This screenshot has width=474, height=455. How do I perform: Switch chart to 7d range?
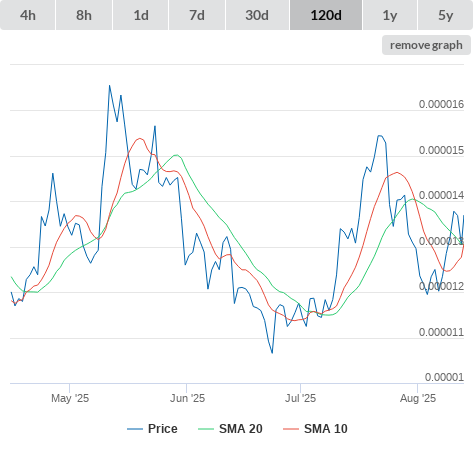click(197, 15)
